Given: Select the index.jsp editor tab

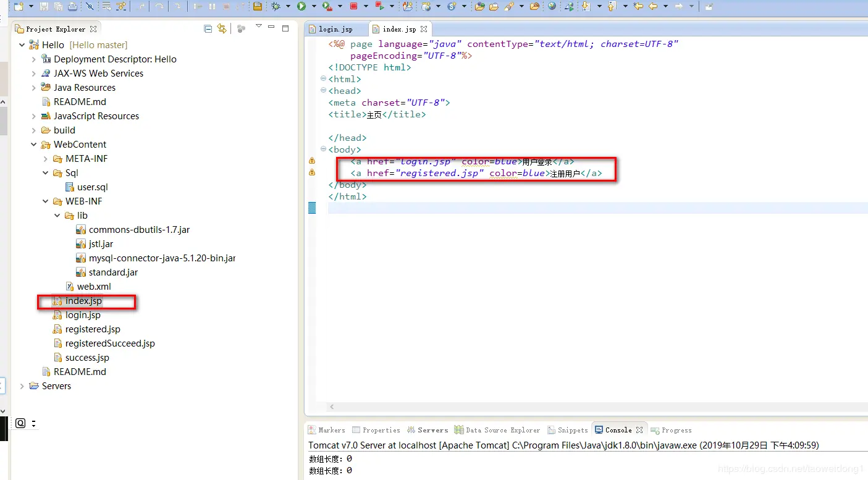Looking at the screenshot, I should click(399, 29).
